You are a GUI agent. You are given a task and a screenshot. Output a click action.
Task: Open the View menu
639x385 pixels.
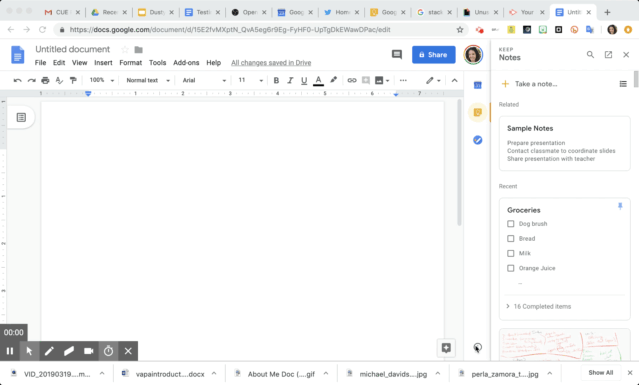click(x=79, y=63)
